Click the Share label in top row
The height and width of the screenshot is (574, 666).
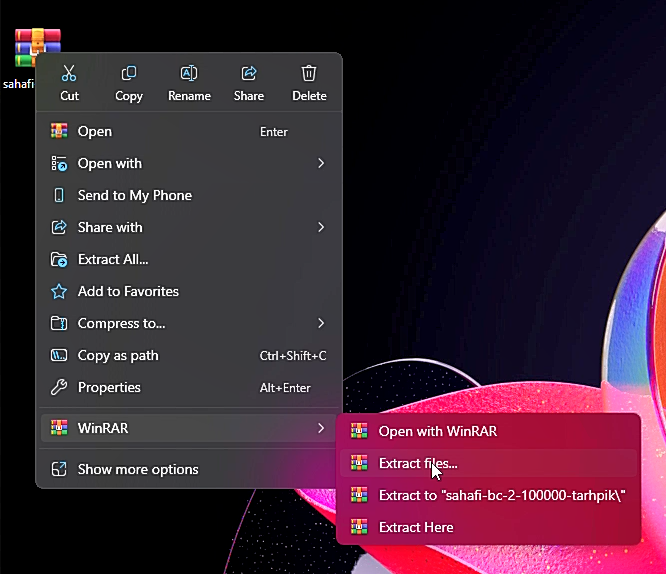coord(249,96)
